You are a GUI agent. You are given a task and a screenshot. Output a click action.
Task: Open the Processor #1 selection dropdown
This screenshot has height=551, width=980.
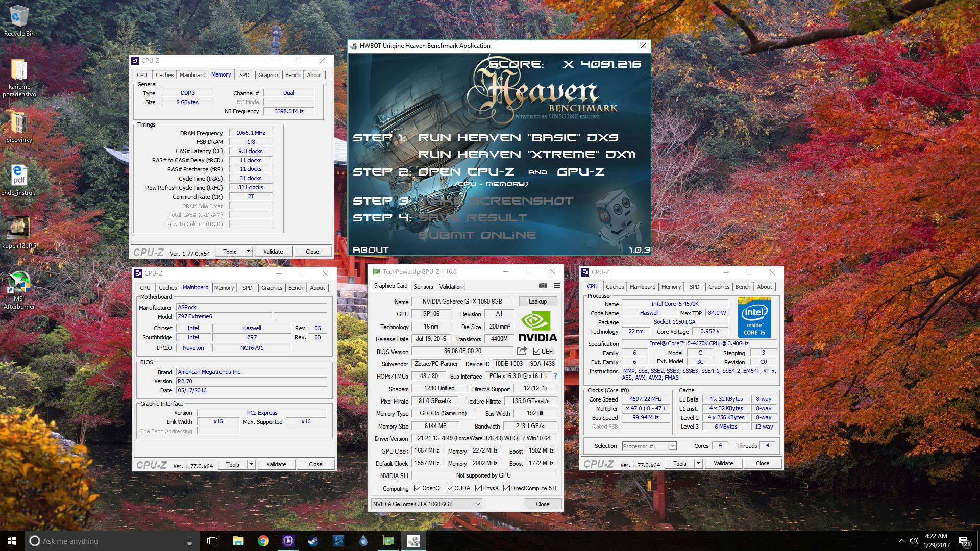(x=649, y=446)
